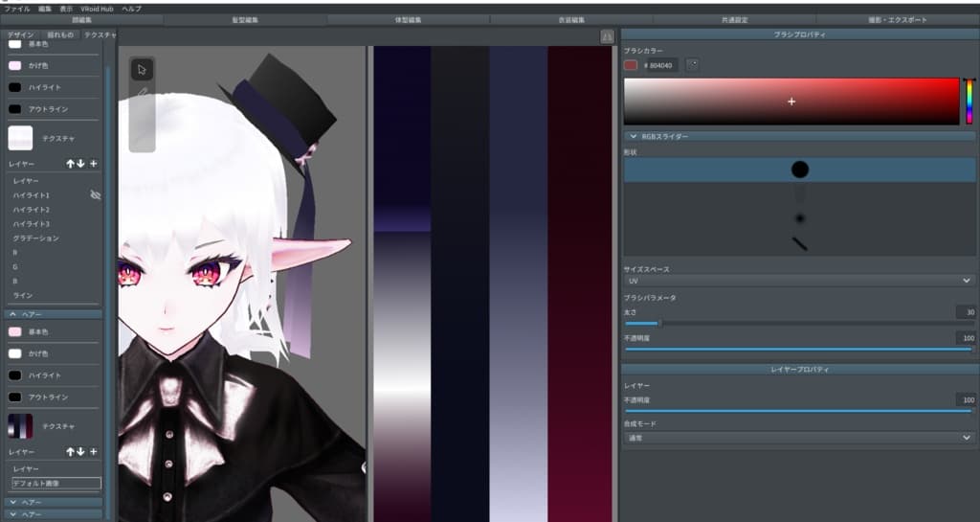The image size is (980, 522).
Task: Select the デフォルト画像 layer
Action: pyautogui.click(x=56, y=484)
